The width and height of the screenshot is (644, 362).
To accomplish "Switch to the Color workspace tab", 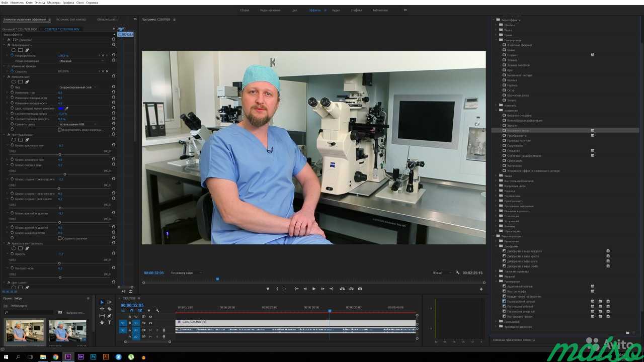I will point(294,10).
